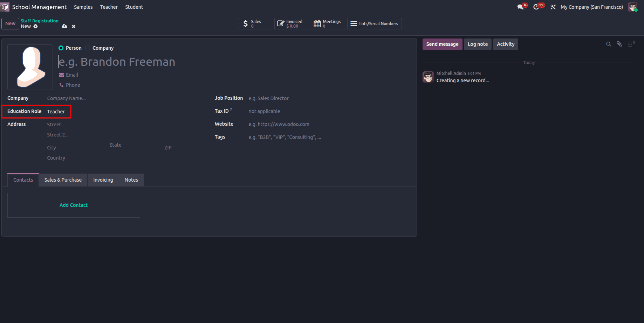Open the Samples menu
This screenshot has height=323, width=644.
(x=83, y=7)
